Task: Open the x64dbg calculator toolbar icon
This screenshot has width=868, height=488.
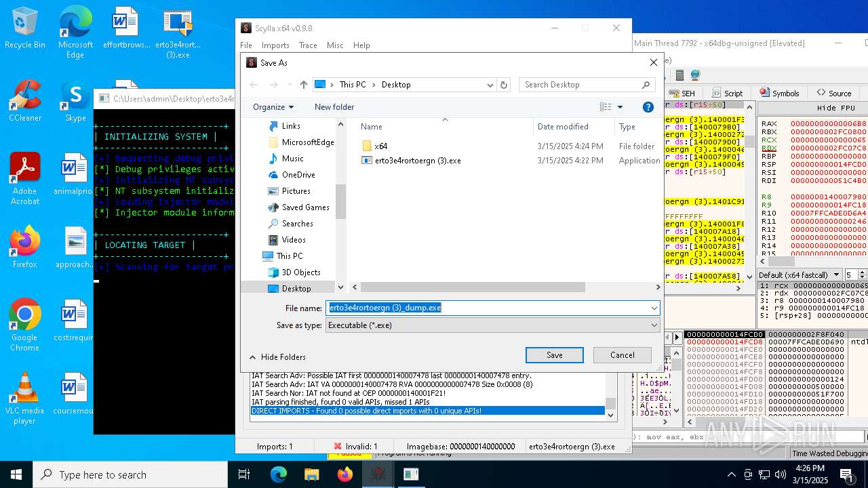Action: [x=679, y=75]
